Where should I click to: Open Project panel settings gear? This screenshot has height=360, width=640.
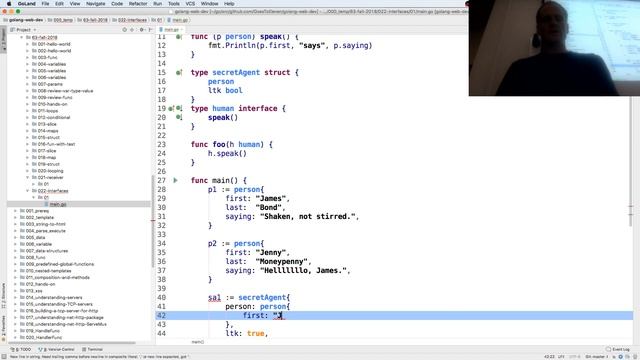tap(142, 30)
